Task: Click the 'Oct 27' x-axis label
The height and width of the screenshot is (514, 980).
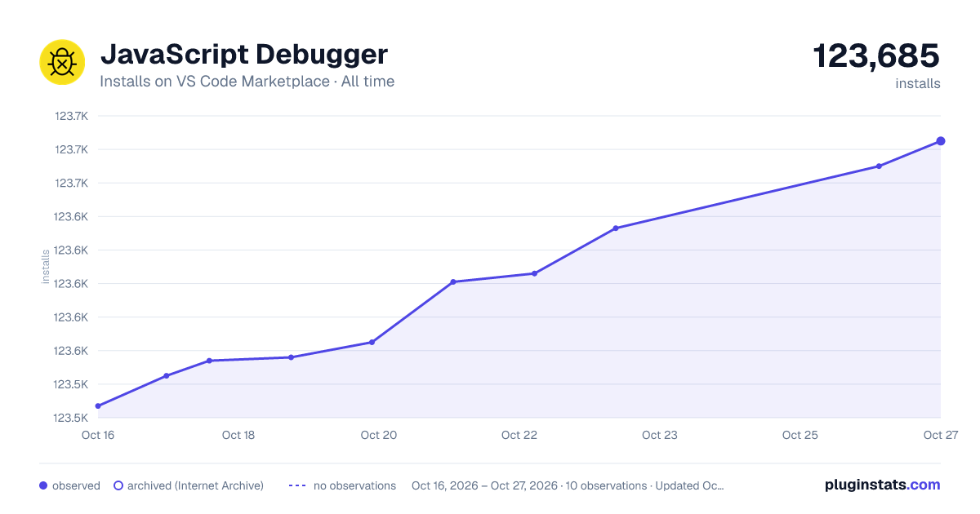Action: point(940,435)
